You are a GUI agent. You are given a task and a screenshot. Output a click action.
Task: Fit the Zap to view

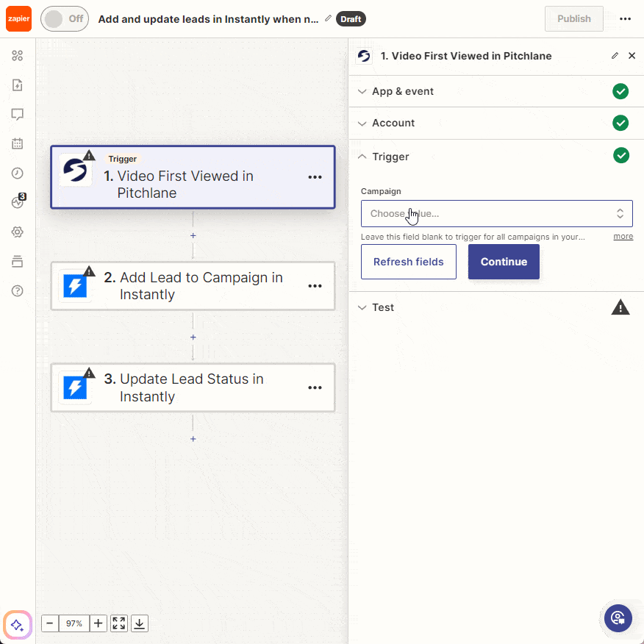tap(119, 623)
